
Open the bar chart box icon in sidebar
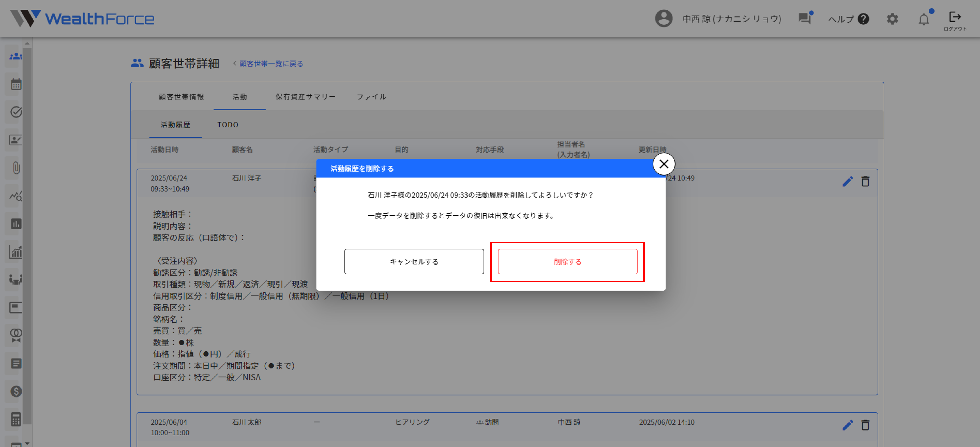point(16,224)
